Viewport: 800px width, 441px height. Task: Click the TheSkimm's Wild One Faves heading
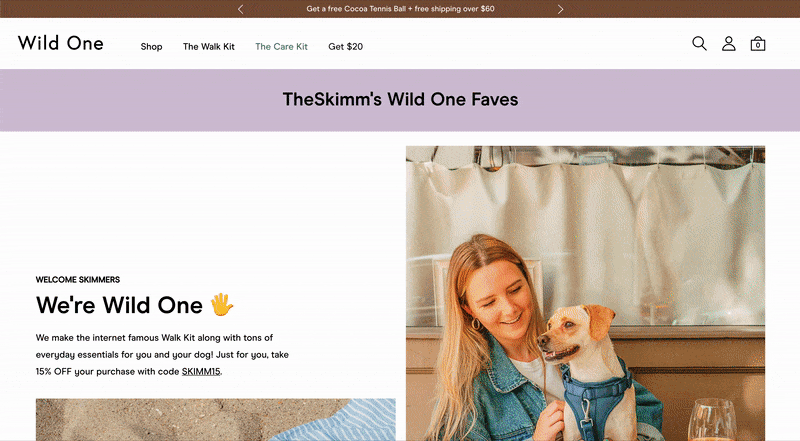pos(401,100)
